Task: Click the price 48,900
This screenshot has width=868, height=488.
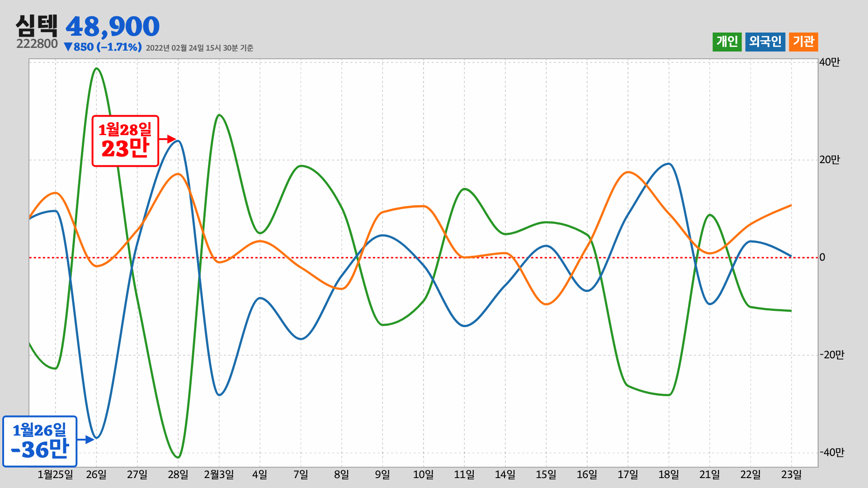Action: tap(113, 26)
